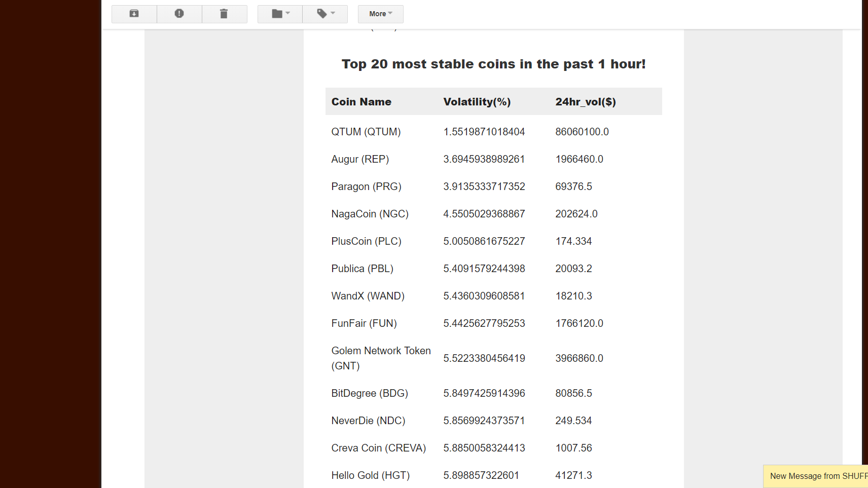Select Augur volatility value 3.6945938989261
This screenshot has width=868, height=488.
pyautogui.click(x=484, y=159)
